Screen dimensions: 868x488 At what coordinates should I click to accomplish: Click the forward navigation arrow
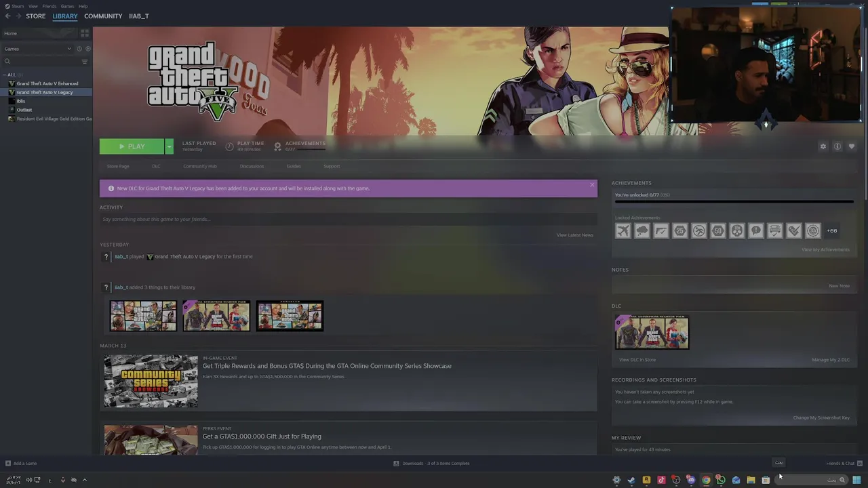point(18,16)
